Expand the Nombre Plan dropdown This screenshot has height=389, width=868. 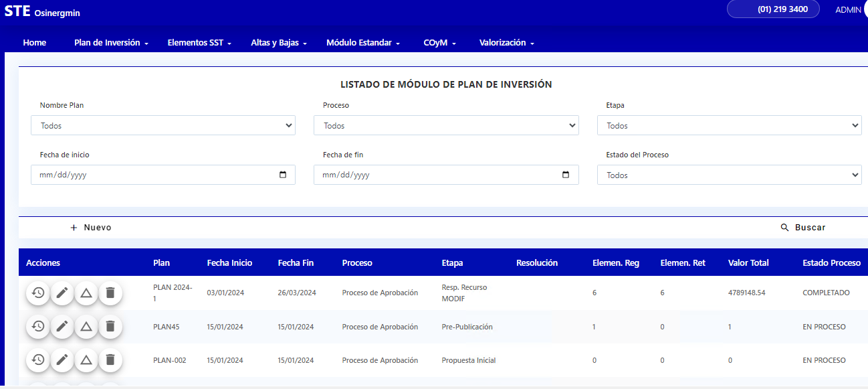point(163,125)
